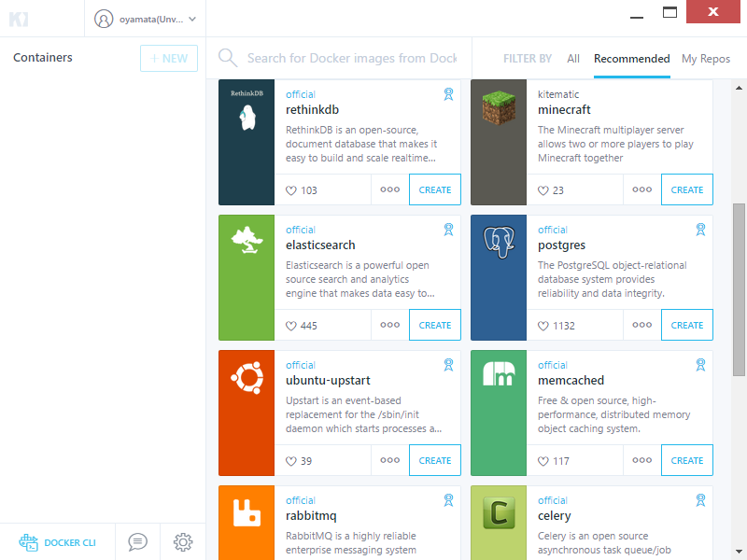This screenshot has width=747, height=560.
Task: Click the vertical scrollbar thumb
Action: pyautogui.click(x=739, y=289)
